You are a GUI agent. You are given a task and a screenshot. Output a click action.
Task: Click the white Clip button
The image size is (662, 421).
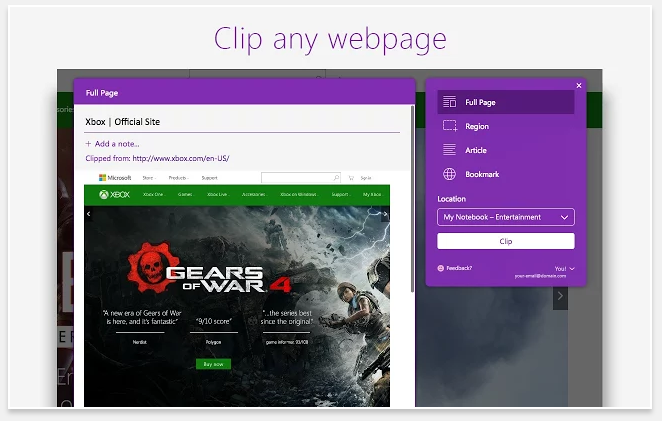coord(506,241)
